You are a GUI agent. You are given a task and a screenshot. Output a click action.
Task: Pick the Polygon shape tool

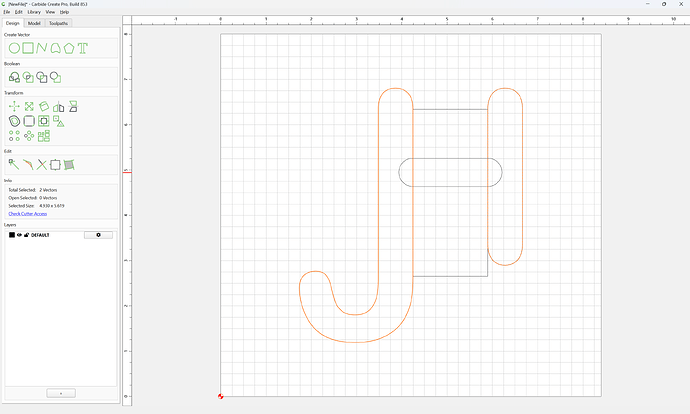(x=69, y=48)
